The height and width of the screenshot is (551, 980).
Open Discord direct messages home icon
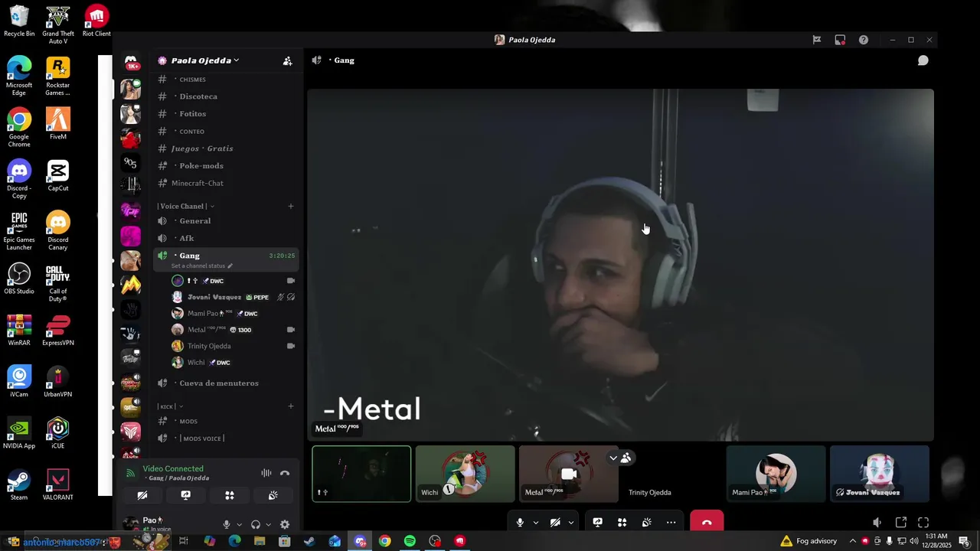(131, 60)
